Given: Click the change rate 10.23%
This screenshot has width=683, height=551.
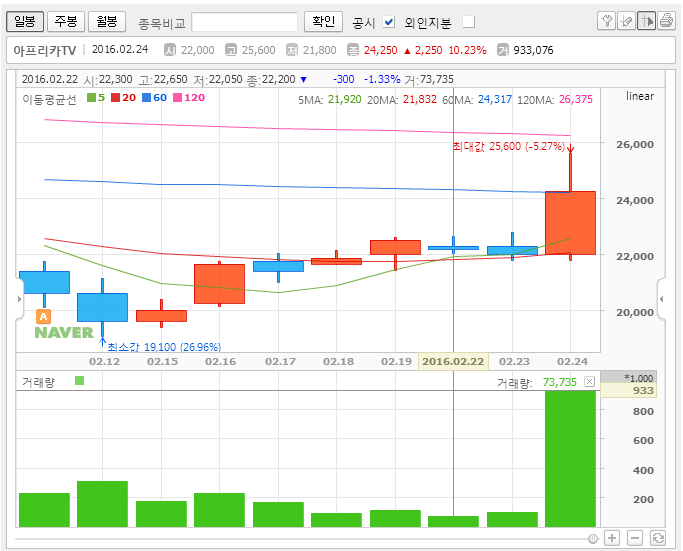Looking at the screenshot, I should [467, 50].
